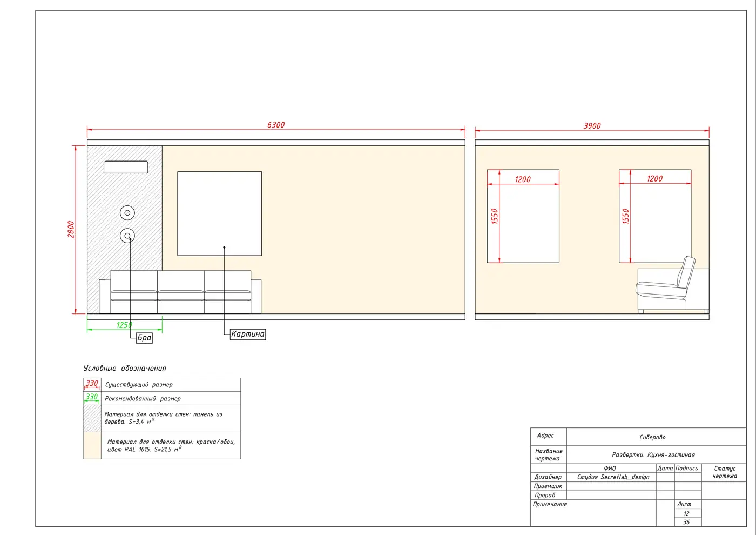Select sheet number 12

pyautogui.click(x=686, y=513)
